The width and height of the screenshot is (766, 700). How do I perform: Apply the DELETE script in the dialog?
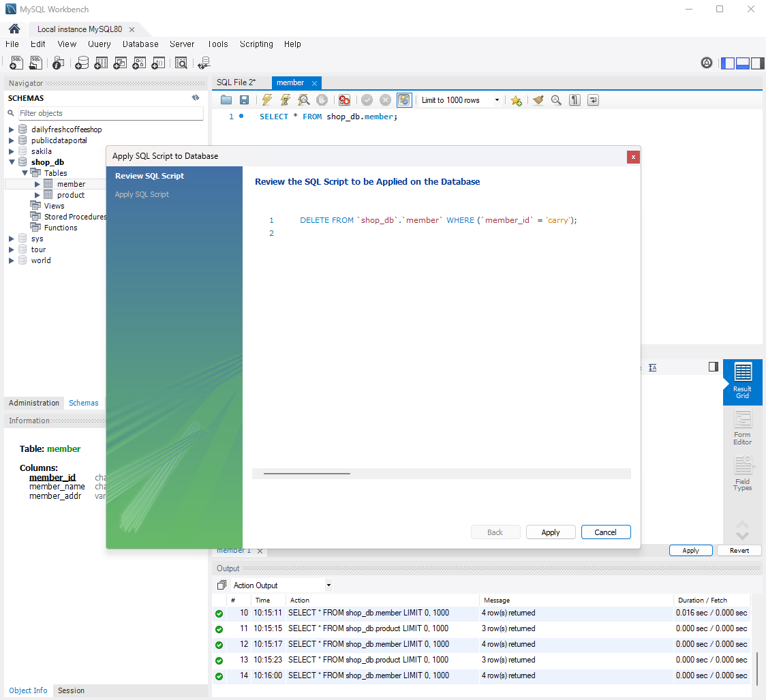551,532
